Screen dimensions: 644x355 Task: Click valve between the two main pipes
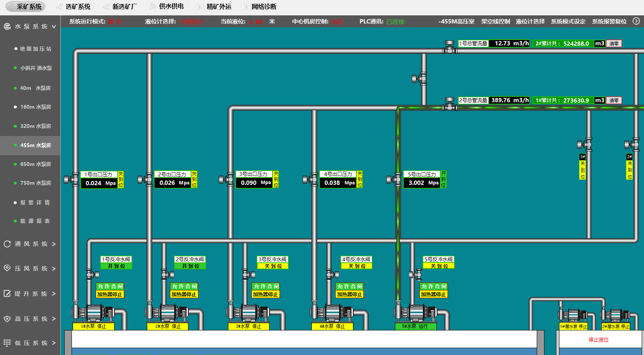tap(419, 79)
